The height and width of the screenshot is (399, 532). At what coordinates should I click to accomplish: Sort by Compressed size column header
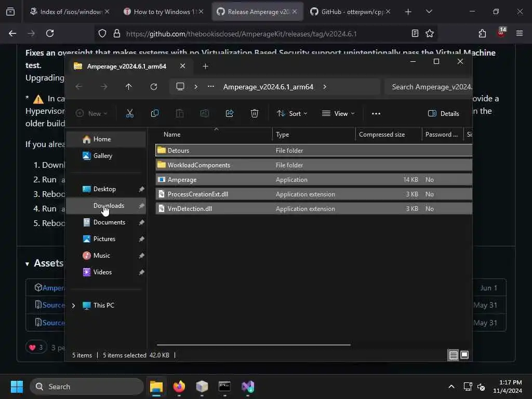click(x=389, y=135)
